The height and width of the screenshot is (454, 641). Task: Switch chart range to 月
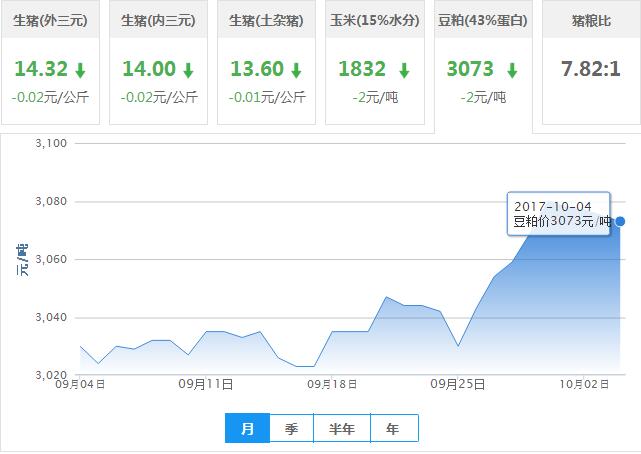point(247,428)
